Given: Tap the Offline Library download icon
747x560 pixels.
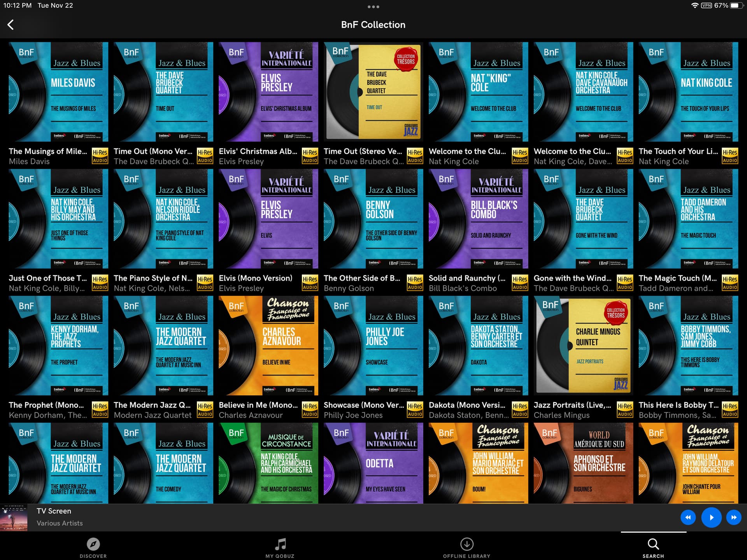Looking at the screenshot, I should (x=466, y=544).
